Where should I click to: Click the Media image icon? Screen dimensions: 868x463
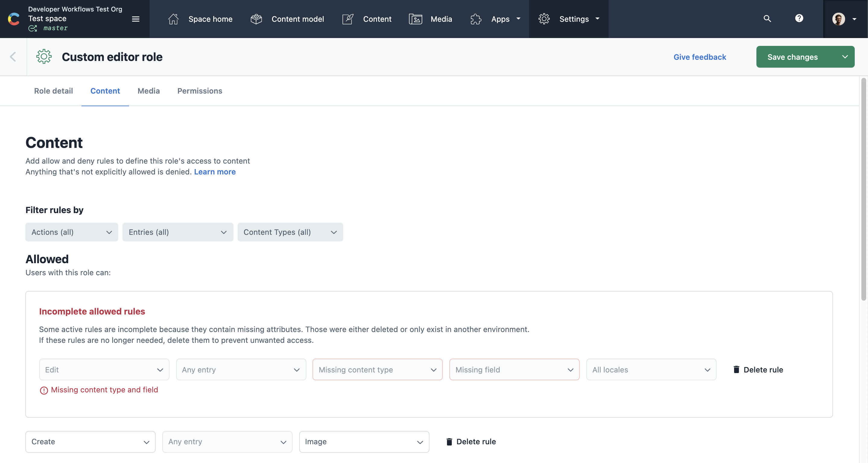(x=415, y=19)
